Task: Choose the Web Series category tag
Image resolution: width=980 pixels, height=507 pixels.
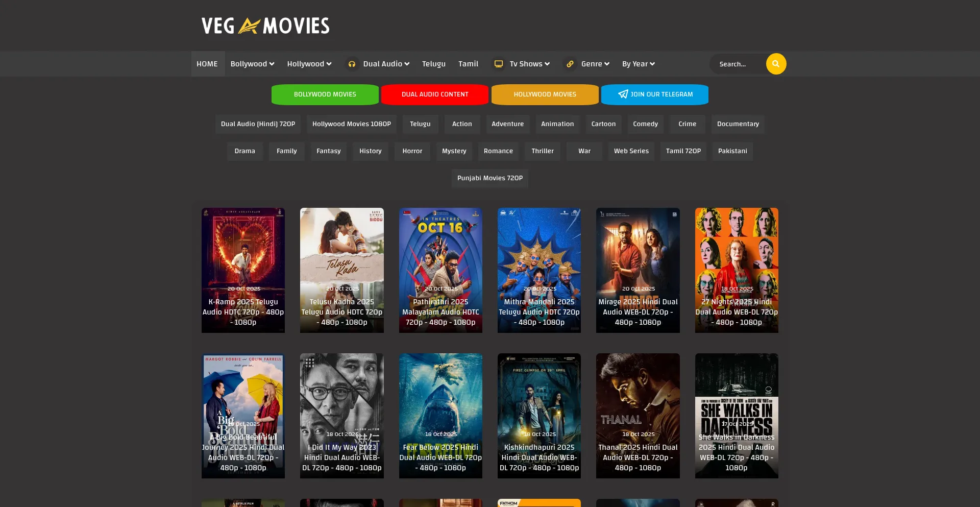Action: coord(631,151)
